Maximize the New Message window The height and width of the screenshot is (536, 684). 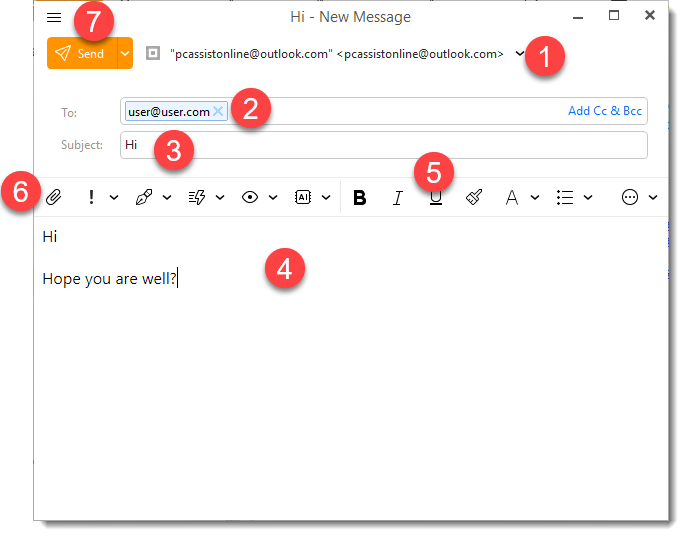pos(614,16)
